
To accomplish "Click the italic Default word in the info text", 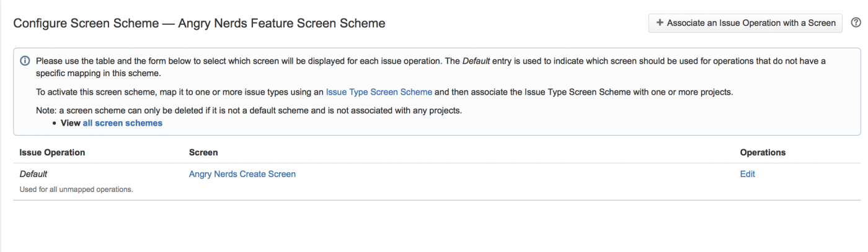I will click(x=476, y=61).
